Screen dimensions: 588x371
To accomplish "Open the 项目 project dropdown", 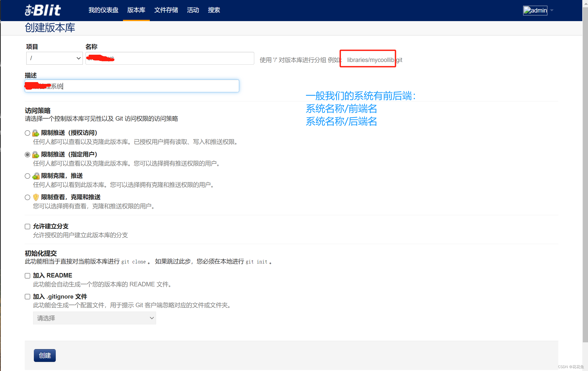I will click(54, 58).
